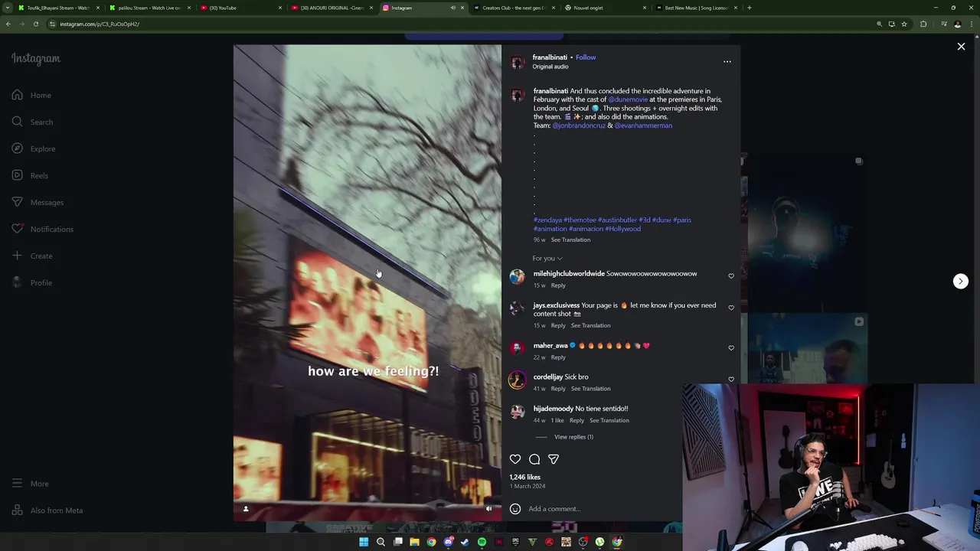Open post options three-dot menu

(727, 61)
